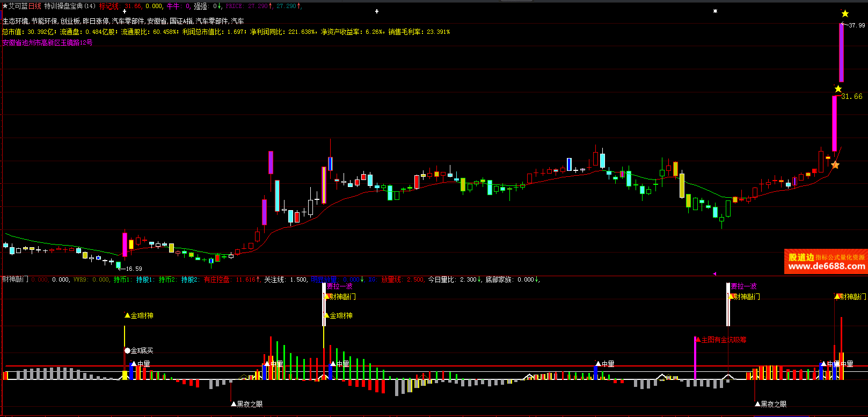Click the tall purple candle at the far right

click(841, 53)
